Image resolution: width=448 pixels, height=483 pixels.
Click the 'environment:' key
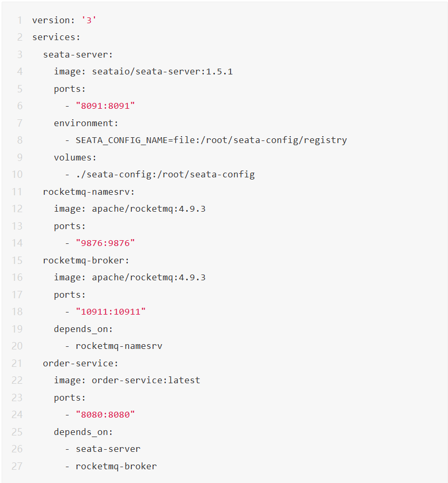(x=86, y=123)
